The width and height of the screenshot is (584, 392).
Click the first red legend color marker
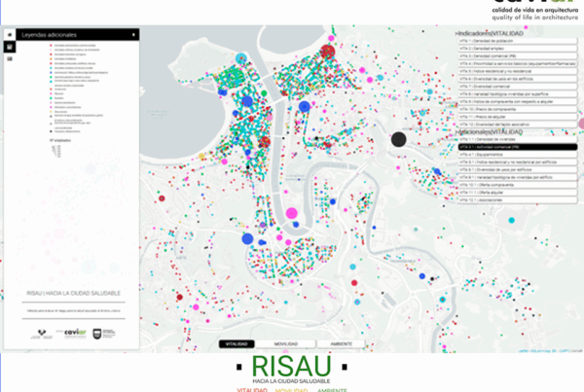pyautogui.click(x=51, y=46)
